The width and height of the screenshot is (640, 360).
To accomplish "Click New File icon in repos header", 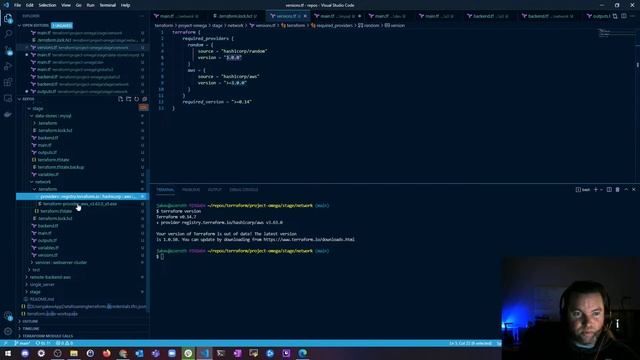I will 120,99.
